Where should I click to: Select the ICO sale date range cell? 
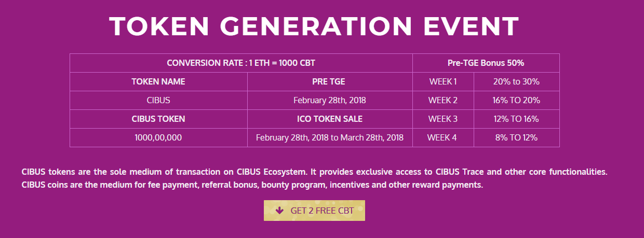pyautogui.click(x=330, y=137)
